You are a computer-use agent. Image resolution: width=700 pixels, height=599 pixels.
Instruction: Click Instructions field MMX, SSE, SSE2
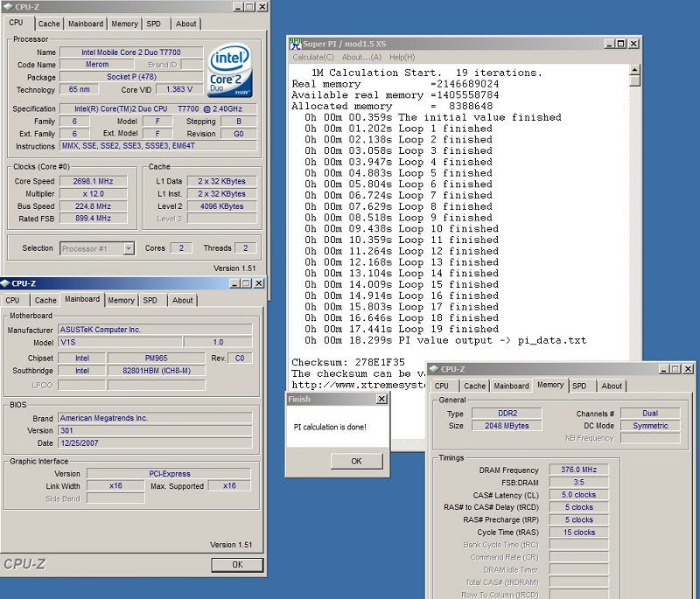click(158, 146)
